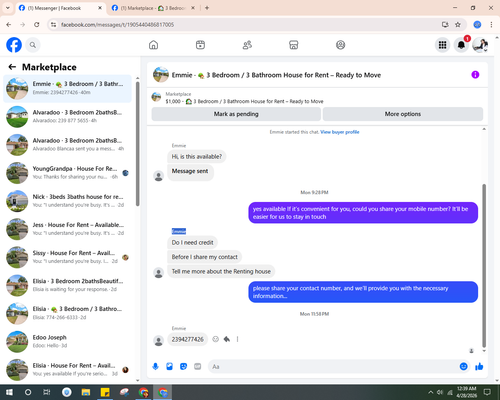The width and height of the screenshot is (500, 400).
Task: Open the Windows Start menu
Action: coord(9,392)
